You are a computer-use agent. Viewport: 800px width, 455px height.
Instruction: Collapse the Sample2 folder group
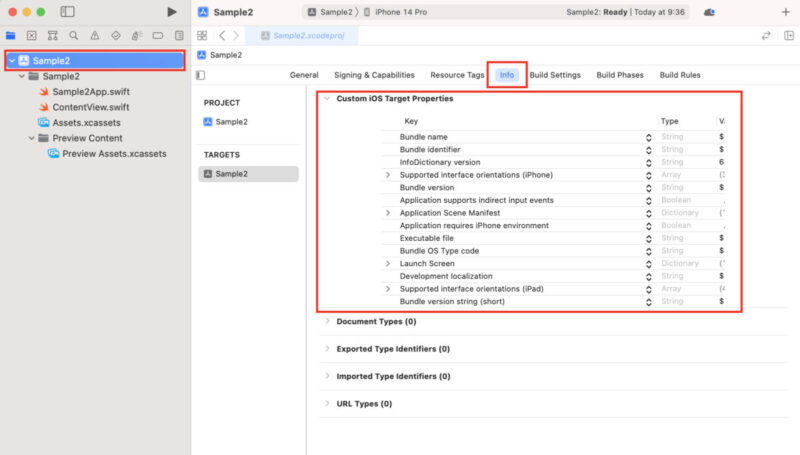pyautogui.click(x=21, y=76)
